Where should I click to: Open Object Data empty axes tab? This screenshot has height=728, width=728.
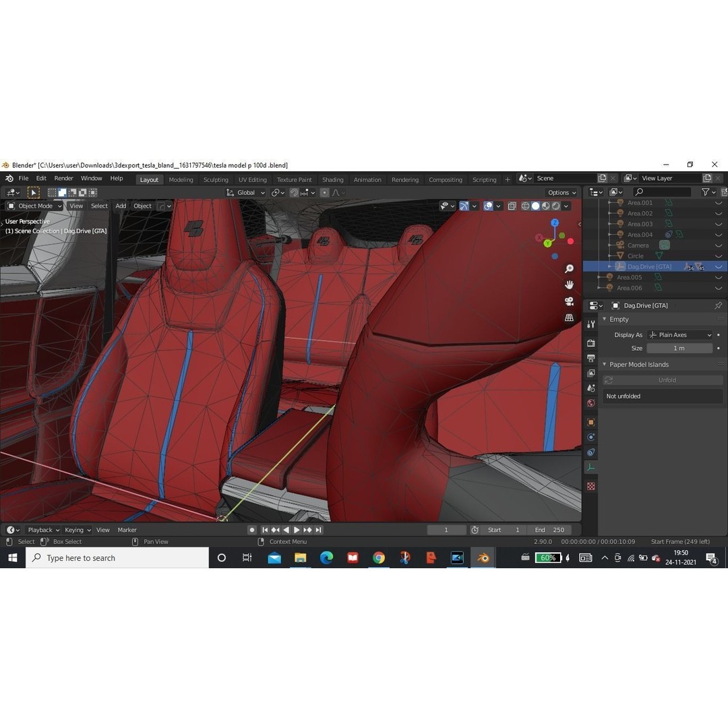pos(591,467)
